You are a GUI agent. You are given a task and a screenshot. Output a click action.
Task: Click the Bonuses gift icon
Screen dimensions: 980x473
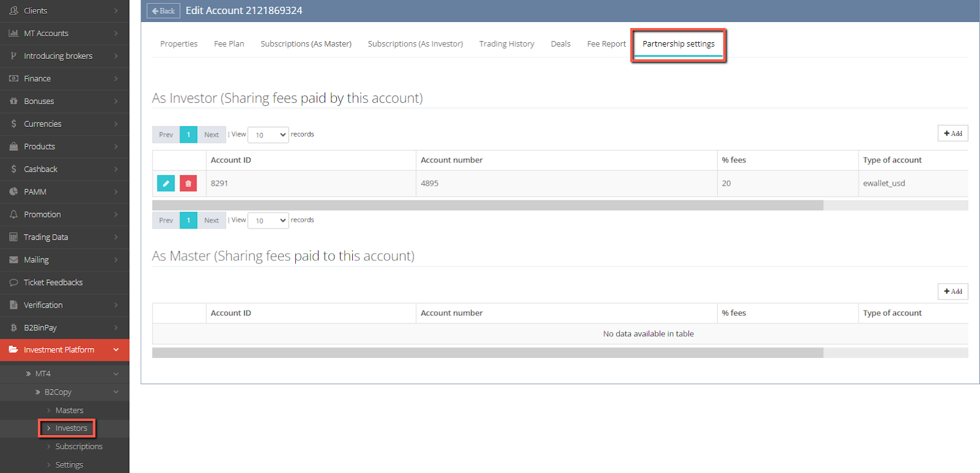(x=13, y=101)
